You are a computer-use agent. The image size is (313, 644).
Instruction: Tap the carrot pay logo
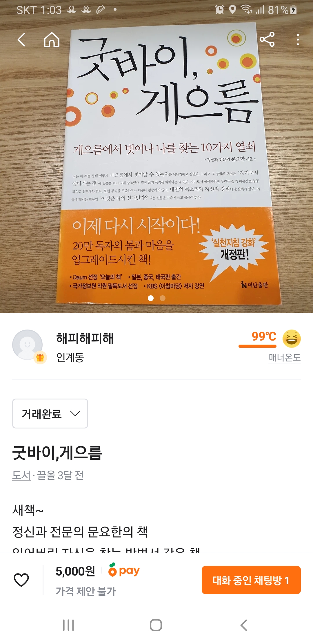[x=124, y=570]
